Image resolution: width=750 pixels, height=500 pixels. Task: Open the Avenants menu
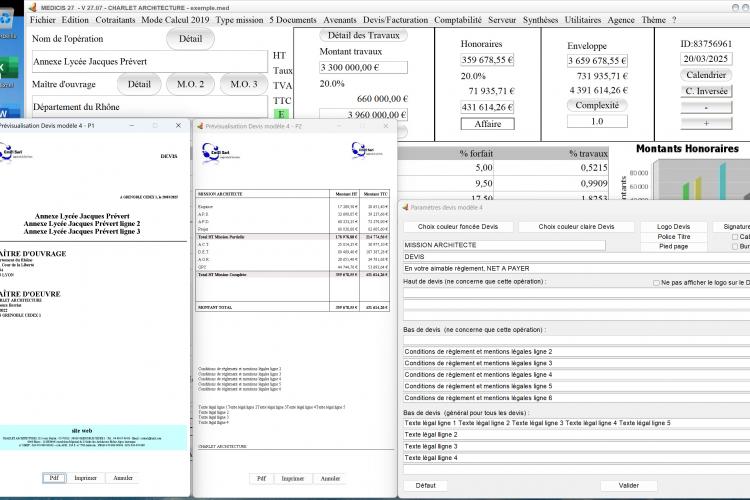click(x=340, y=20)
